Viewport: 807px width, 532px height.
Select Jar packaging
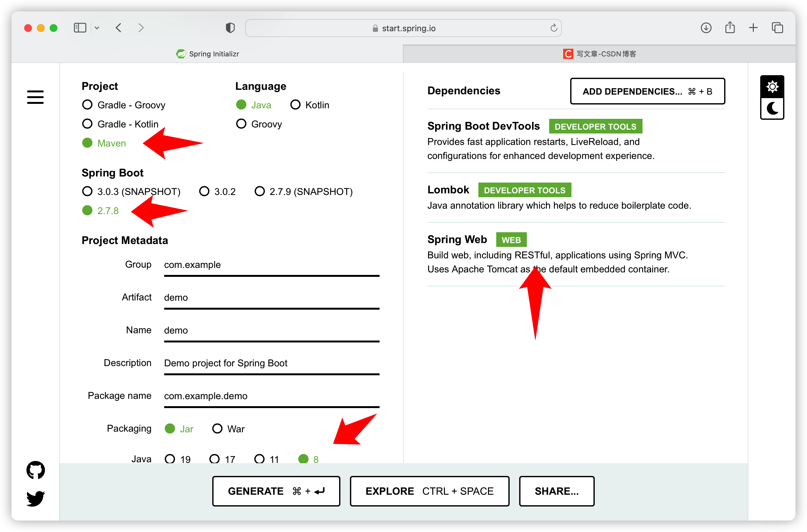click(x=179, y=428)
